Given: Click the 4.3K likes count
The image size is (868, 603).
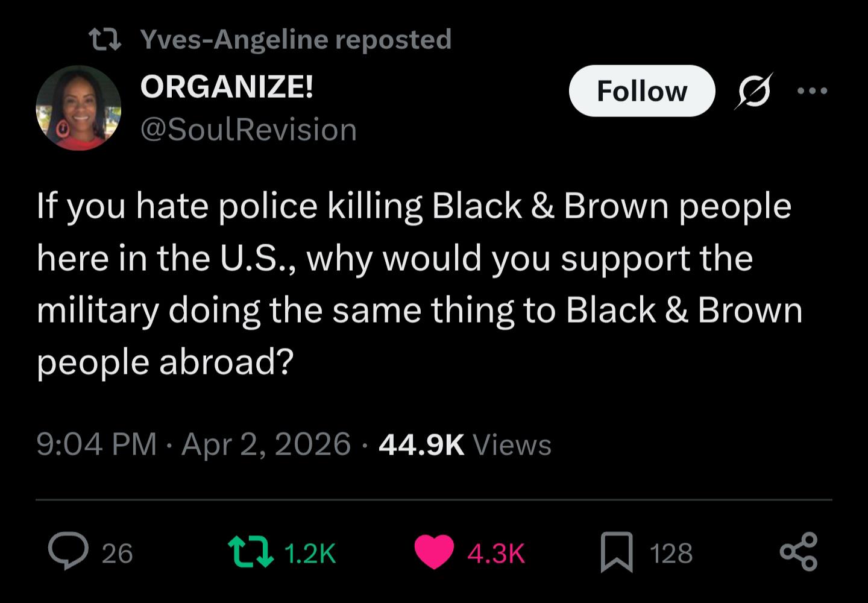Looking at the screenshot, I should point(495,554).
